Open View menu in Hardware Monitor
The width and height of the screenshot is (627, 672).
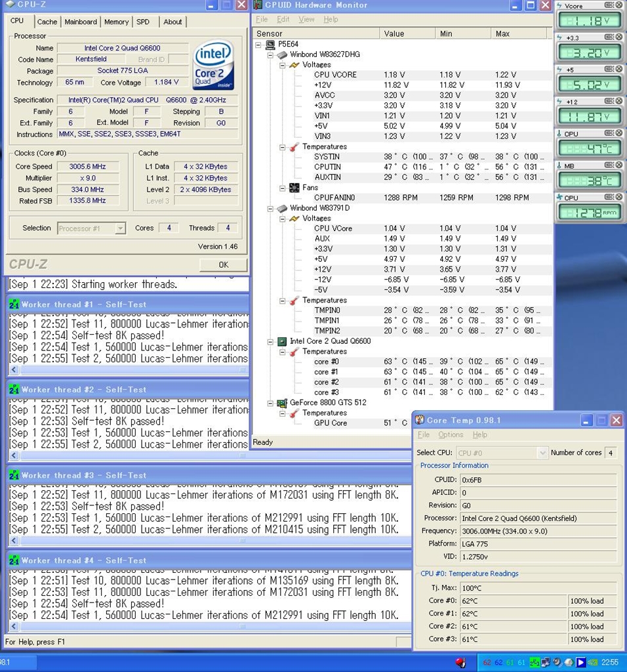point(306,20)
